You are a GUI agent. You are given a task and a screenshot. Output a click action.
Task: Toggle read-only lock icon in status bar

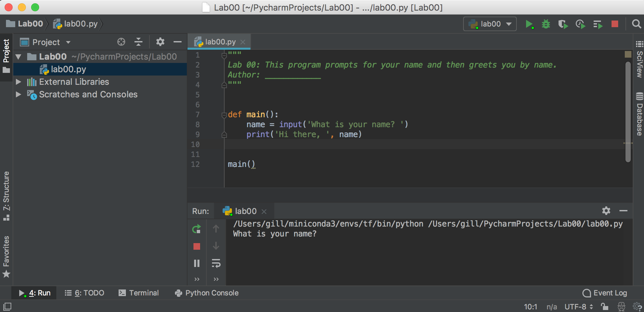pos(605,307)
